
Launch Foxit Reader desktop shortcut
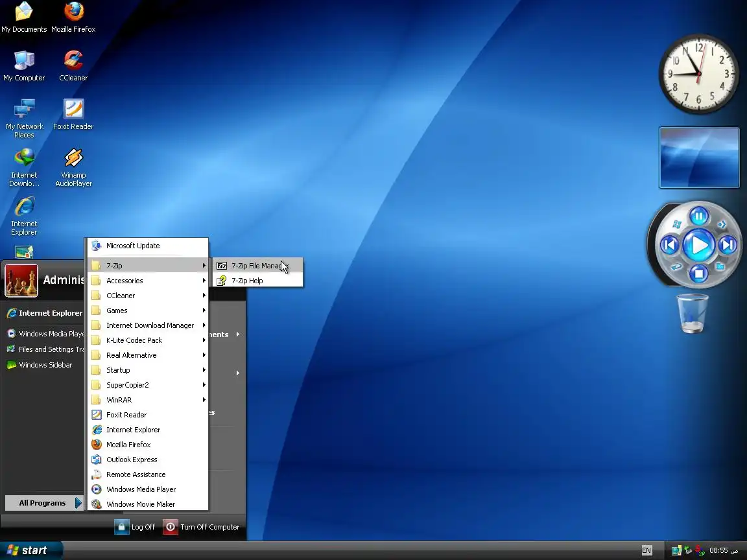pyautogui.click(x=73, y=114)
